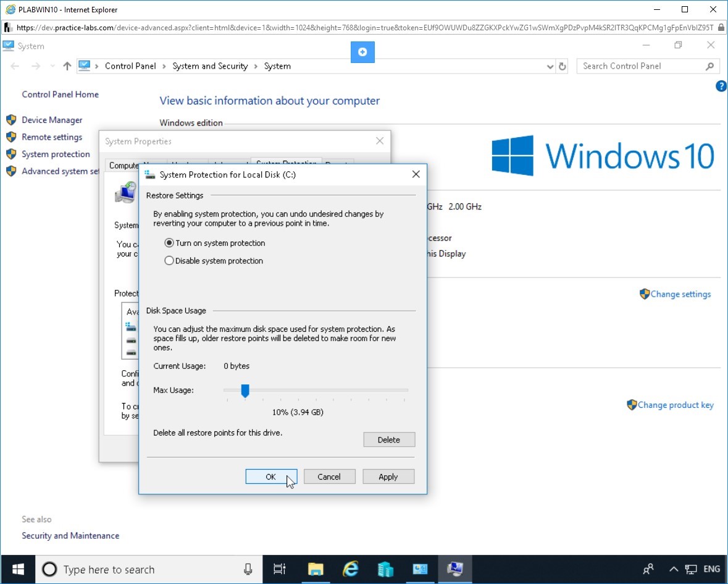728x584 pixels.
Task: Click the Device Manager shield icon
Action: pos(12,120)
